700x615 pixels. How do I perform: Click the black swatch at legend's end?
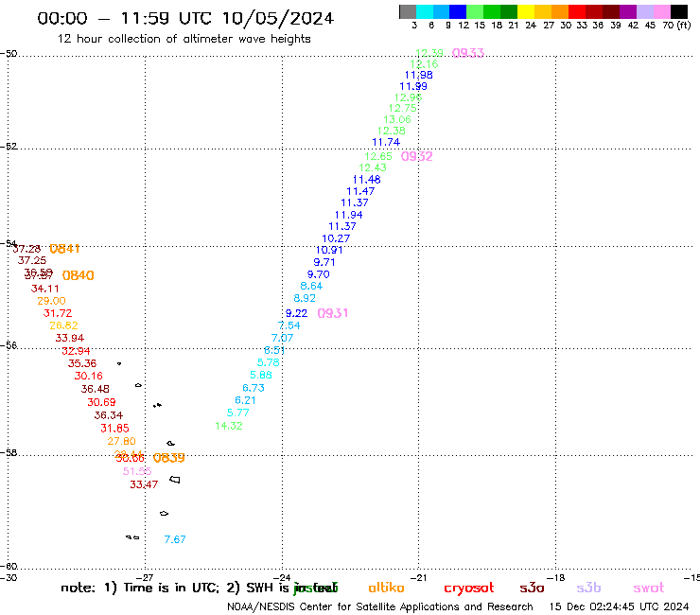click(679, 11)
